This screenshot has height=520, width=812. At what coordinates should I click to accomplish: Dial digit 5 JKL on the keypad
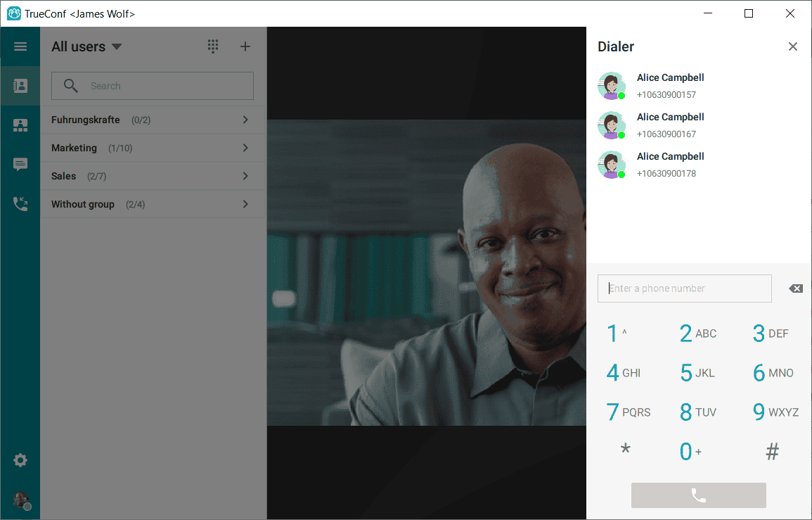(x=698, y=373)
